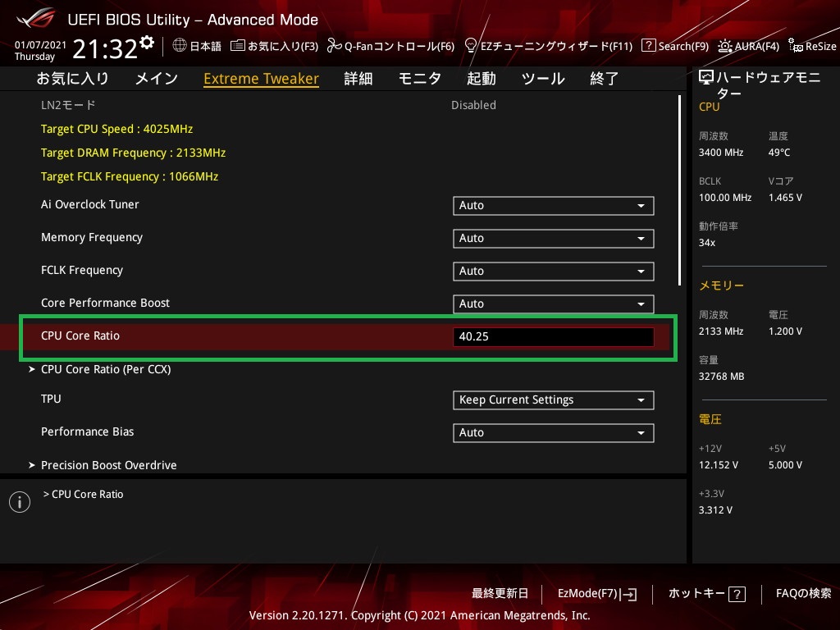
Task: Open the Ai Overclock Tuner dropdown
Action: [554, 206]
